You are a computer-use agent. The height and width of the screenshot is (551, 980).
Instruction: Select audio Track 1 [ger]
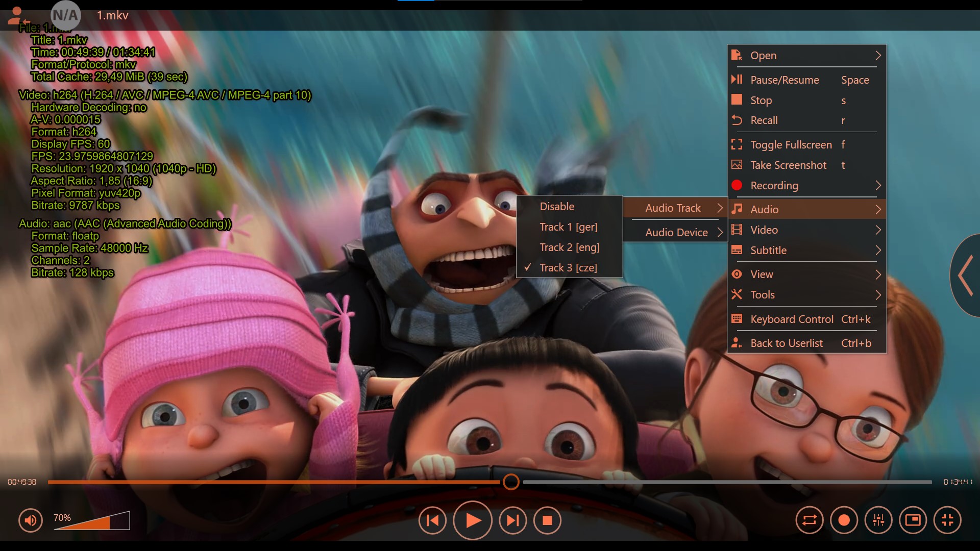pyautogui.click(x=568, y=227)
